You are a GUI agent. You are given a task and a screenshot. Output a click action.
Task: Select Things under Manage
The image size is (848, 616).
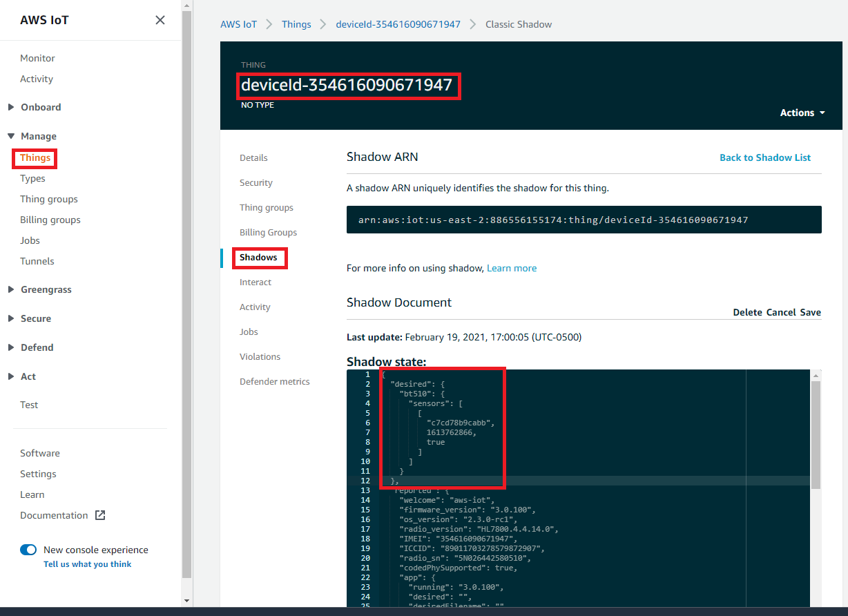[35, 157]
